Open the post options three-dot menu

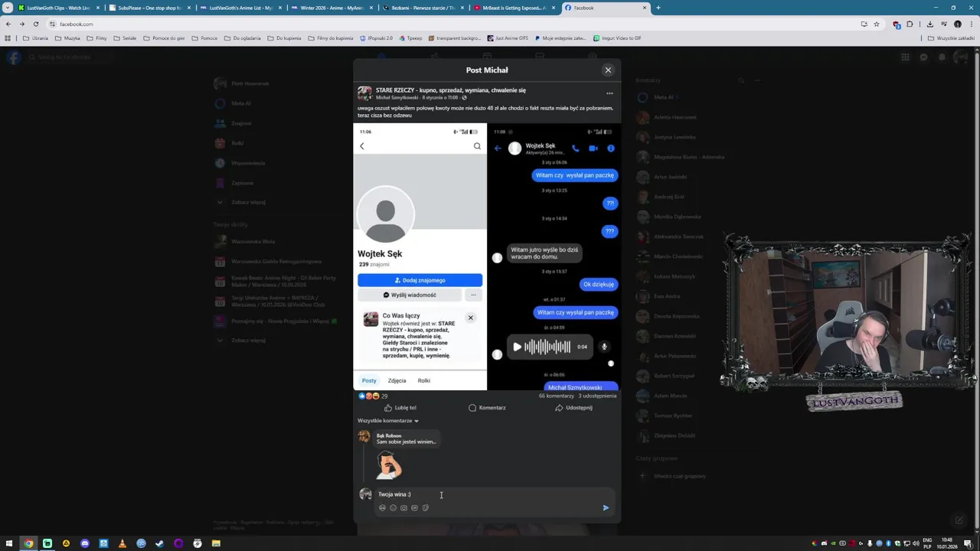609,93
